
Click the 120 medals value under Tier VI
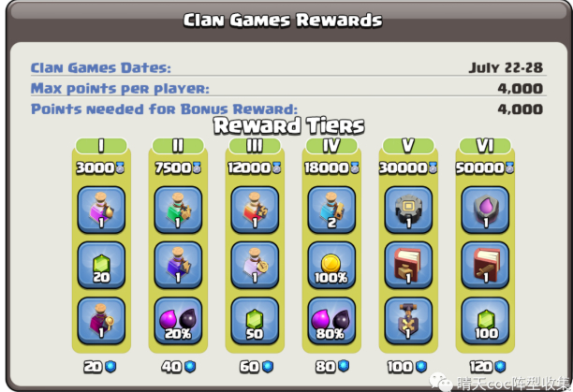point(488,367)
